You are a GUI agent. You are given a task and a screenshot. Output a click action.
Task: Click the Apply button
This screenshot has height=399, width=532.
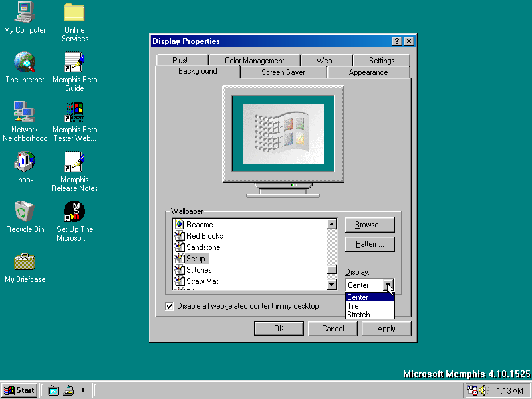coord(386,329)
